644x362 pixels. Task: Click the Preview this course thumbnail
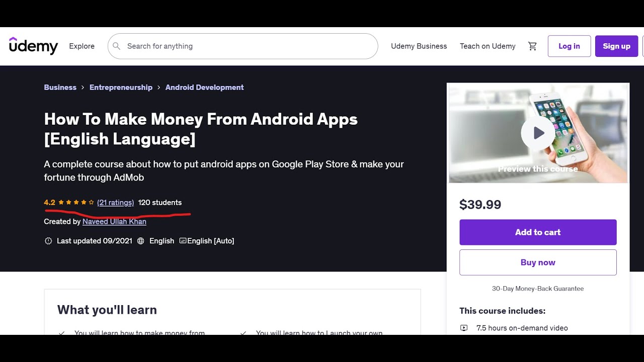pyautogui.click(x=538, y=133)
